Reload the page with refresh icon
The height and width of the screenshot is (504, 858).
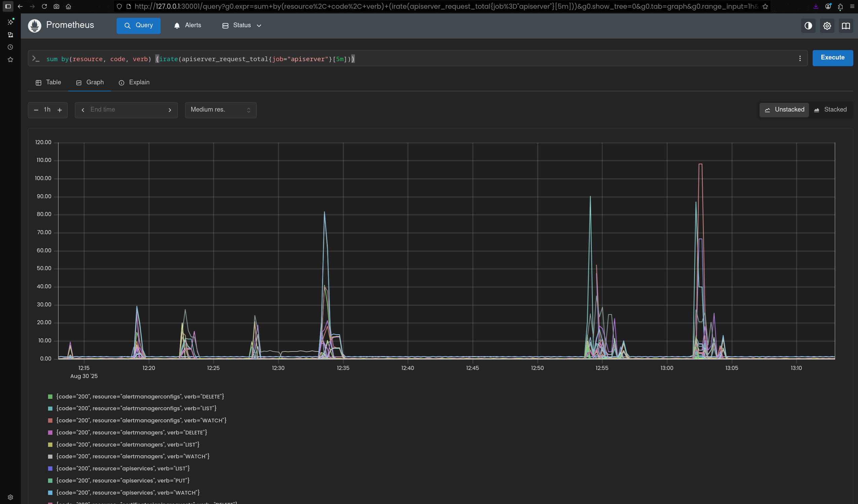click(x=44, y=6)
